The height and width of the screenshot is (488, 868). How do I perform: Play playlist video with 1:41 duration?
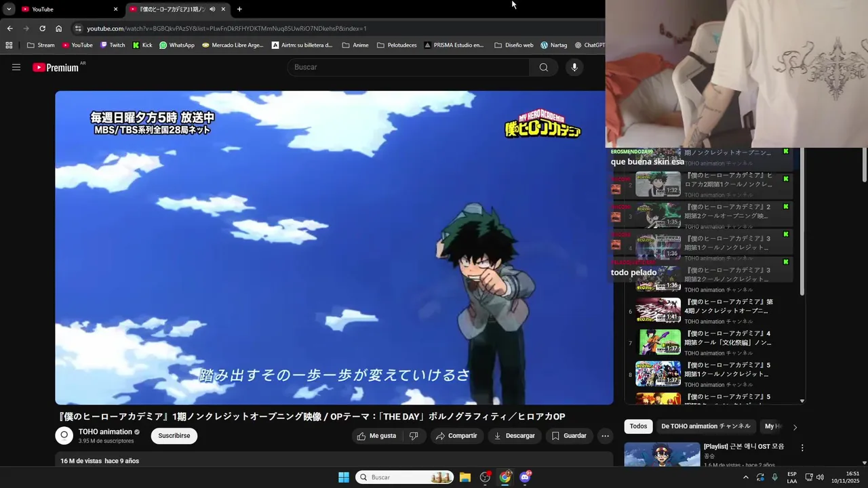point(658,310)
